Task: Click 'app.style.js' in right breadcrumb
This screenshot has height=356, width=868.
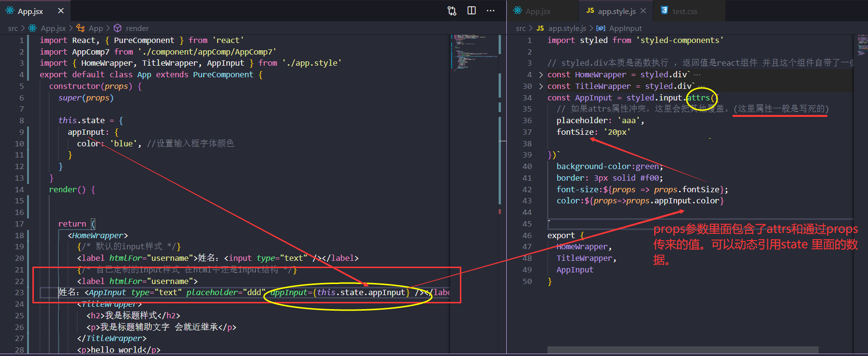Action: [x=567, y=28]
